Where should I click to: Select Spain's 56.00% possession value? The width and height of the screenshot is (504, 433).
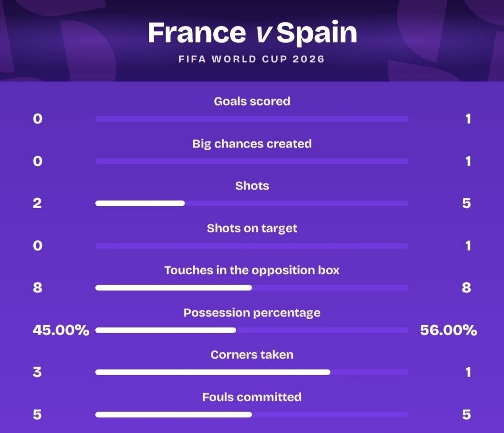tap(449, 330)
